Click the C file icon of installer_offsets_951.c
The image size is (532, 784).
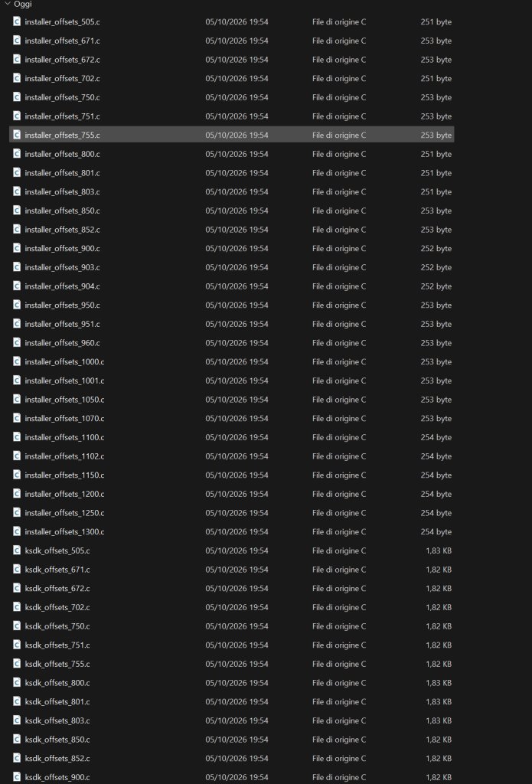[x=17, y=324]
